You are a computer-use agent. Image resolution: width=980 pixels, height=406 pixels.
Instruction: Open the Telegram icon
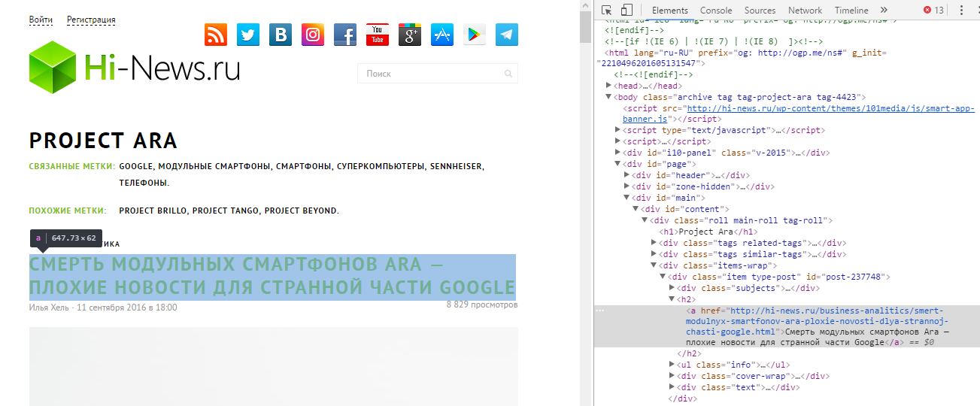coord(507,35)
